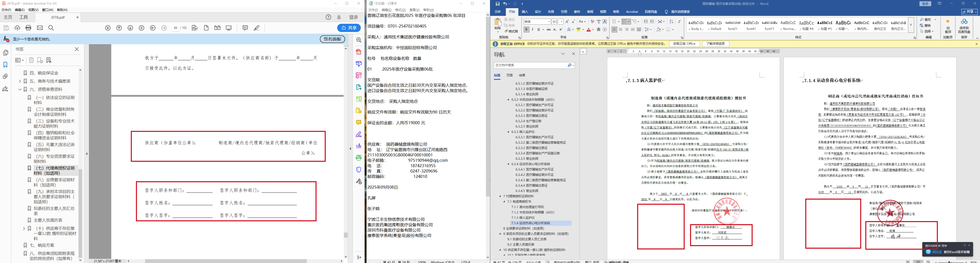This screenshot has height=263, width=980.
Task: Toggle bold formatting in Word
Action: (526, 29)
